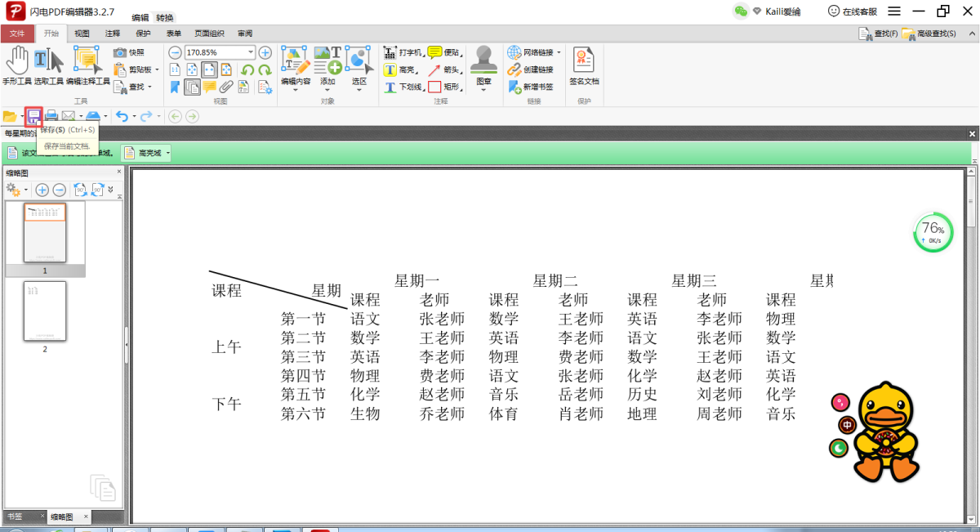Click the 快照 snapshot camera icon
The height and width of the screenshot is (532, 980).
click(x=120, y=52)
